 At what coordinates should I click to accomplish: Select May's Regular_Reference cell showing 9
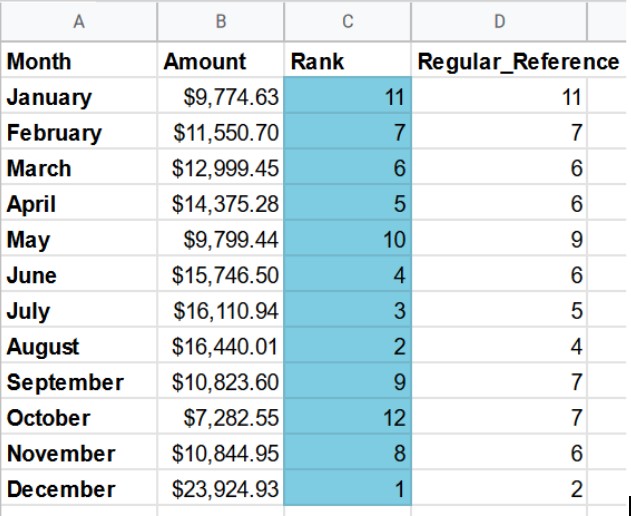[498, 240]
